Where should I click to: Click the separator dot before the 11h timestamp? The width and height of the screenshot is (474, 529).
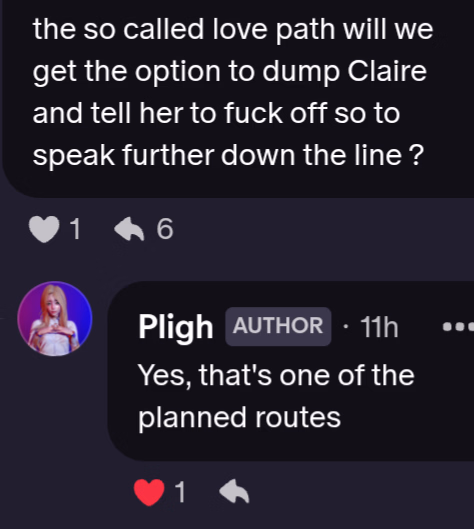[x=344, y=327]
